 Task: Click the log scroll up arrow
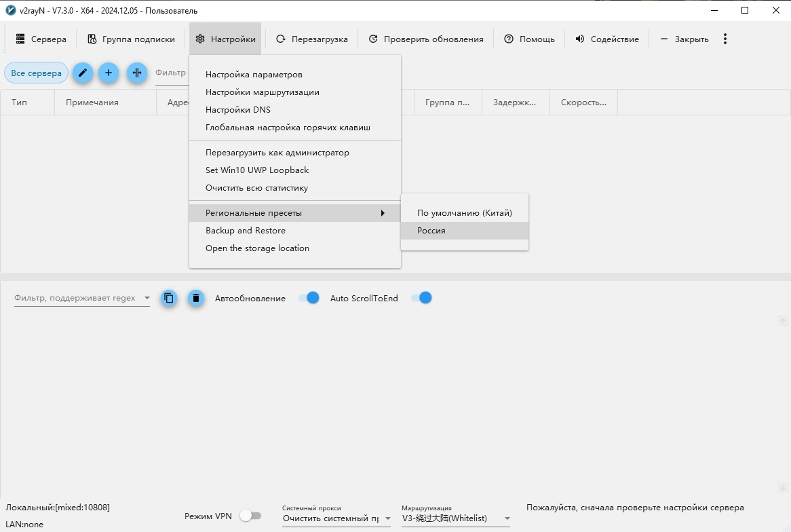[782, 321]
